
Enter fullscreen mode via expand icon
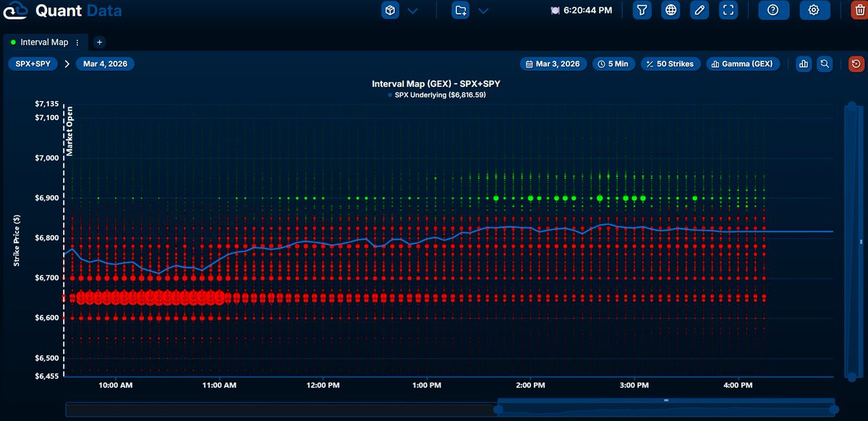pos(728,10)
